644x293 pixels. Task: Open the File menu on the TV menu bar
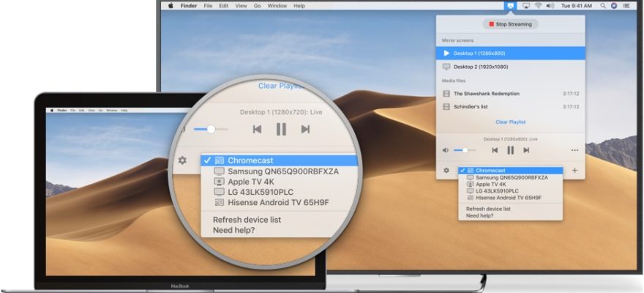tap(209, 6)
